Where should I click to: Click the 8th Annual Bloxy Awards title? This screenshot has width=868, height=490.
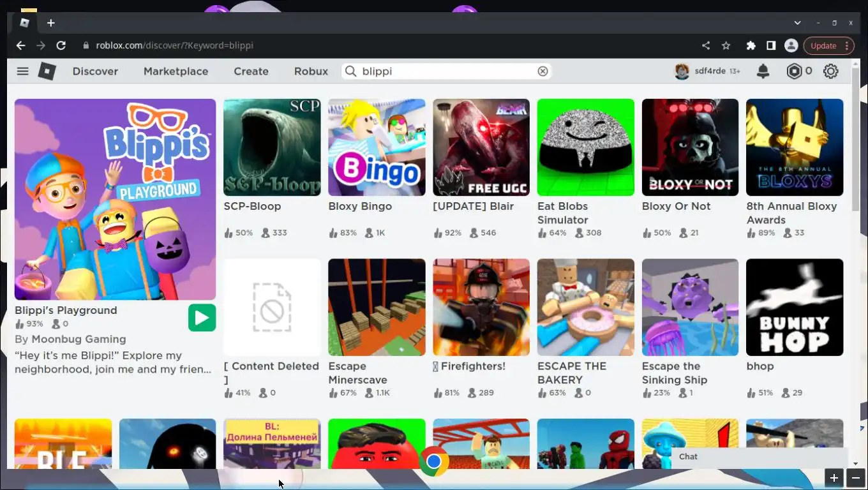[x=791, y=213]
